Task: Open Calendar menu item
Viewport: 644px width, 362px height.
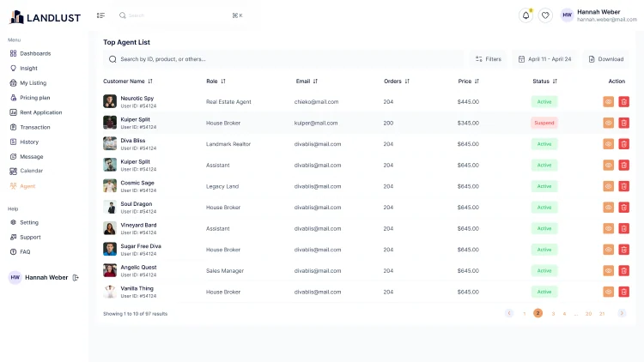Action: [27, 171]
